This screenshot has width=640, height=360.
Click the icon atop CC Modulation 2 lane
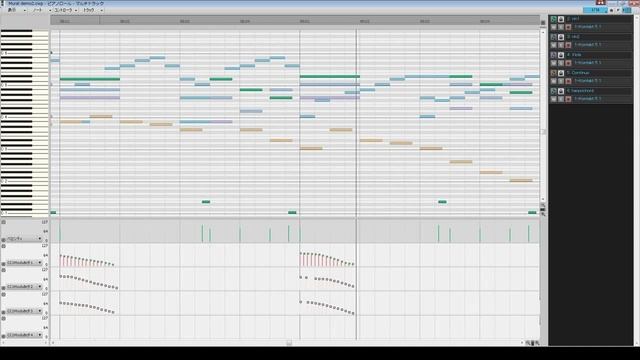click(x=3, y=270)
